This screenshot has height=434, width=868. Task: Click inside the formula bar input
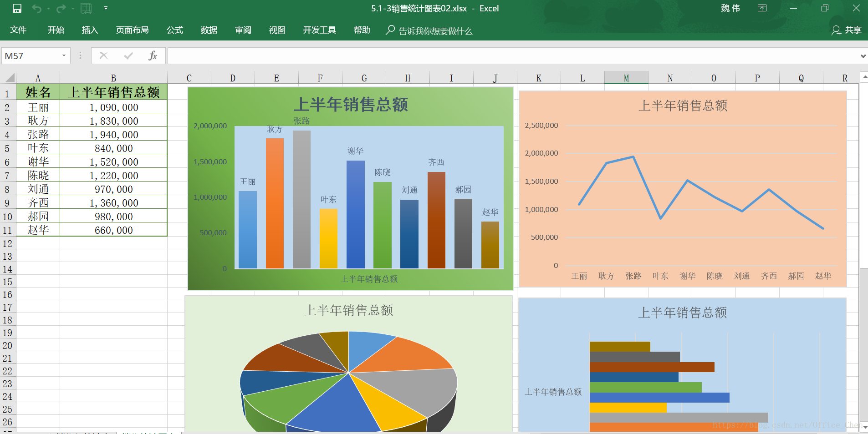(x=512, y=56)
